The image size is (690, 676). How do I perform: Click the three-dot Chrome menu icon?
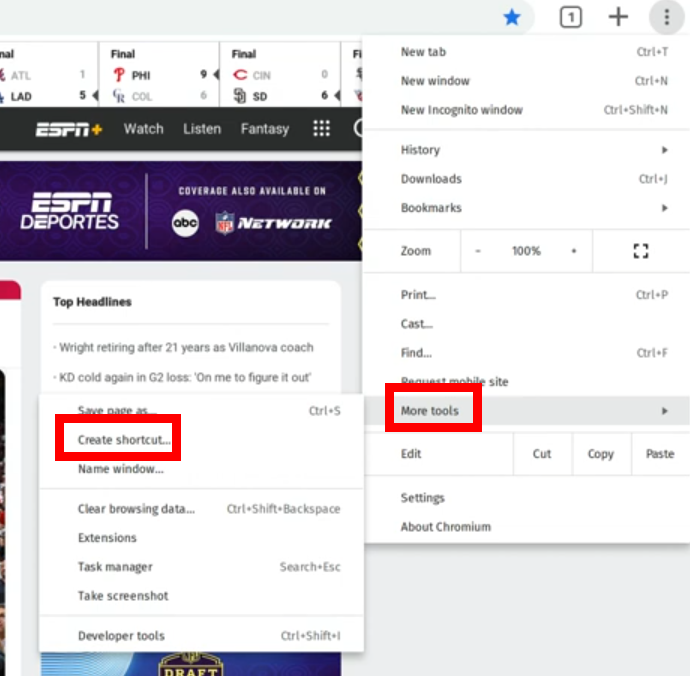[666, 17]
